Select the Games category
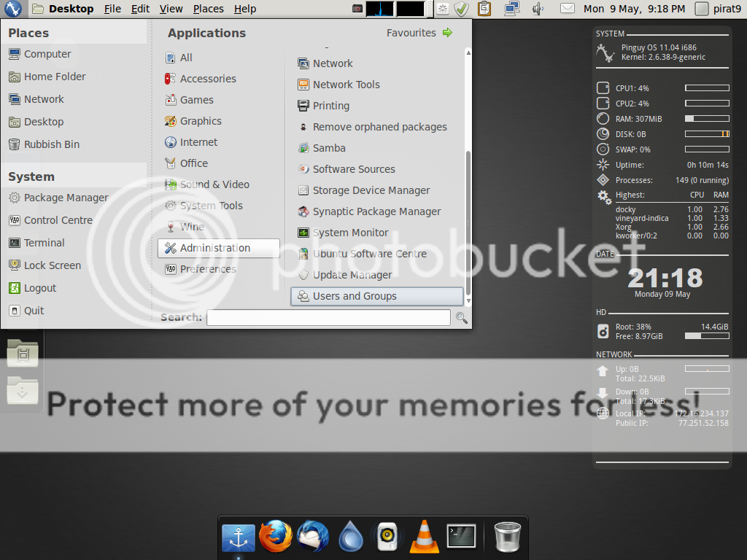Image resolution: width=747 pixels, height=560 pixels. click(x=219, y=100)
